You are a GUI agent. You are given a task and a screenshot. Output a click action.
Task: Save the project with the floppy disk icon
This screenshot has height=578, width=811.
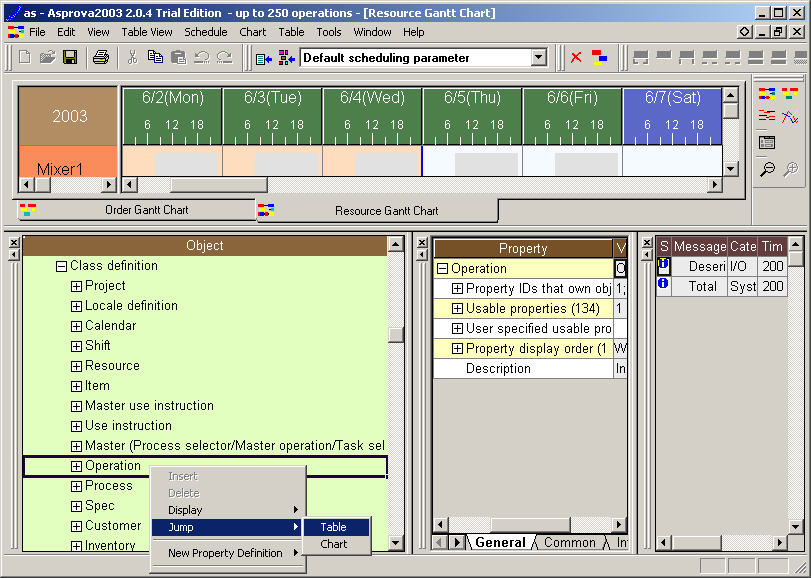(70, 57)
